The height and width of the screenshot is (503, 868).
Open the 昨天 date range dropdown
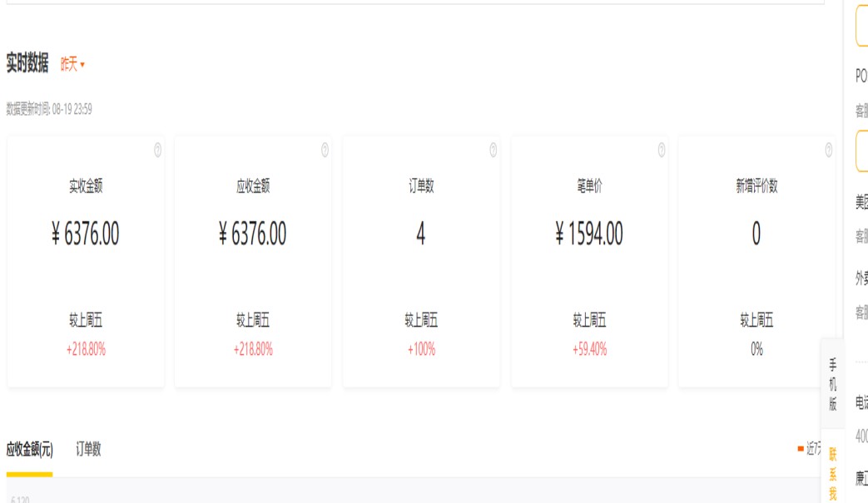[72, 65]
